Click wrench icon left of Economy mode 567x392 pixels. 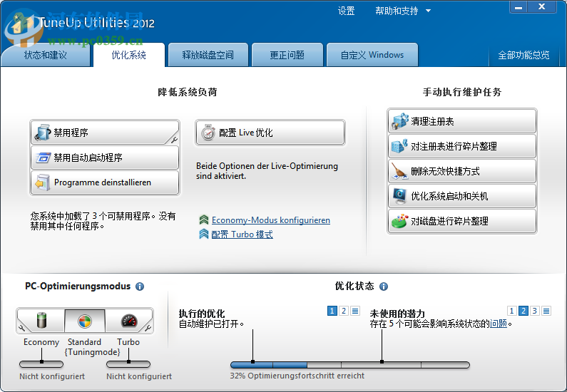[21, 328]
